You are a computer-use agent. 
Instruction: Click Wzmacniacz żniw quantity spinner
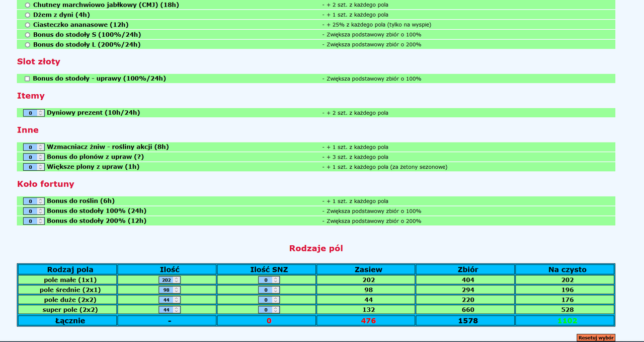[34, 147]
